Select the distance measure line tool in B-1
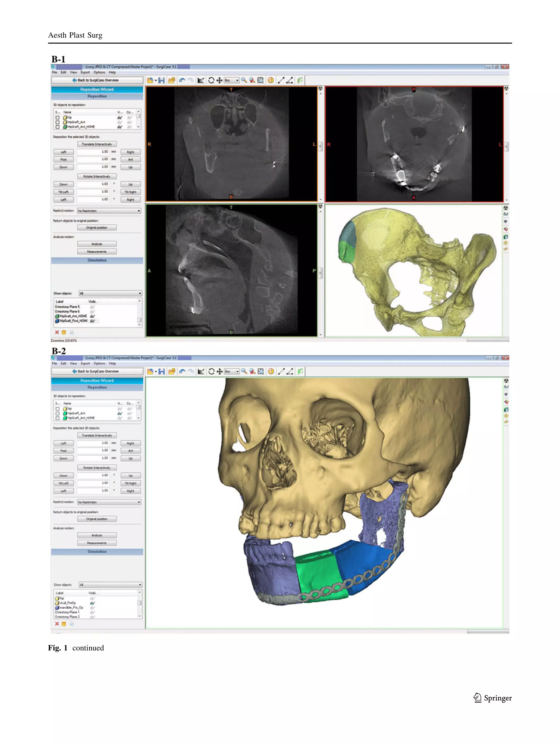The width and height of the screenshot is (560, 744). click(x=281, y=80)
